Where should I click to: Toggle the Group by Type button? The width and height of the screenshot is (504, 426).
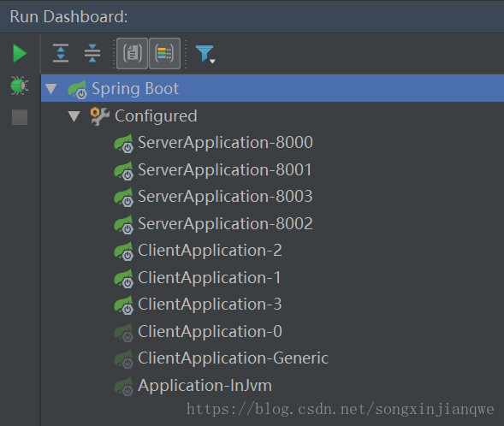(x=132, y=53)
